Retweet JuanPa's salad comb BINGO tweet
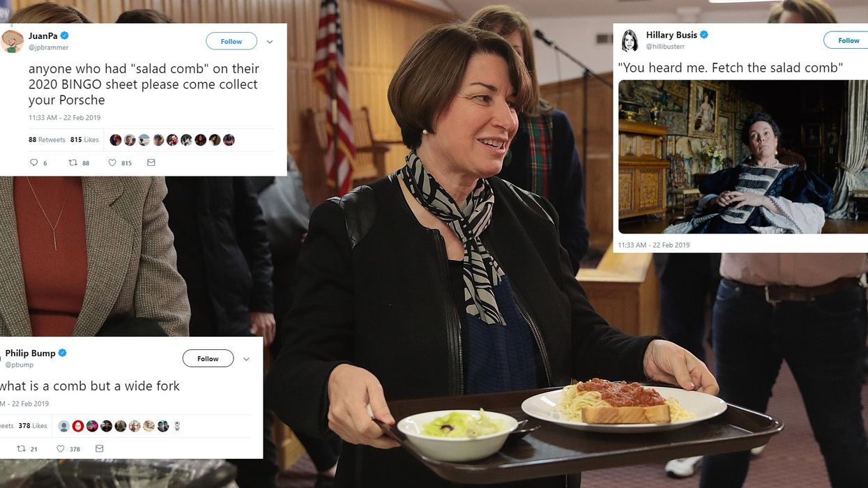Viewport: 868px width, 488px height. coord(72,162)
